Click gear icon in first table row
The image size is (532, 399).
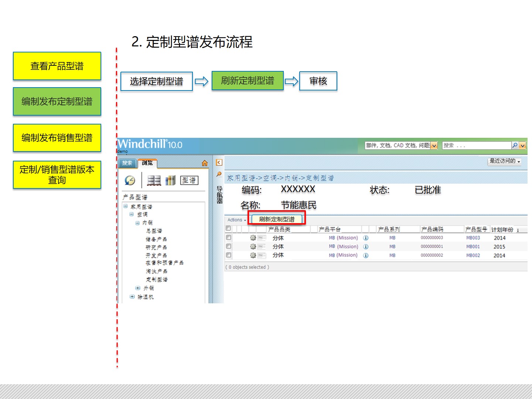(253, 238)
